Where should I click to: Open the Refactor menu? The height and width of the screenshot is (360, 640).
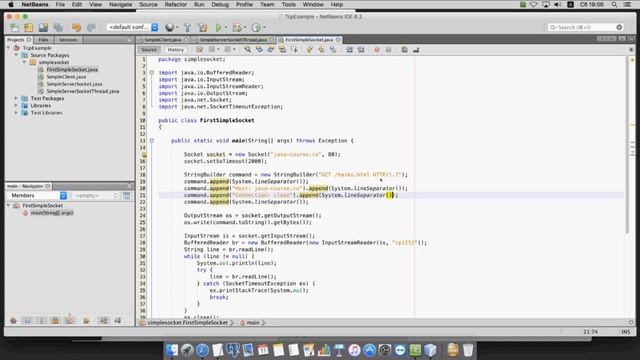pyautogui.click(x=176, y=4)
